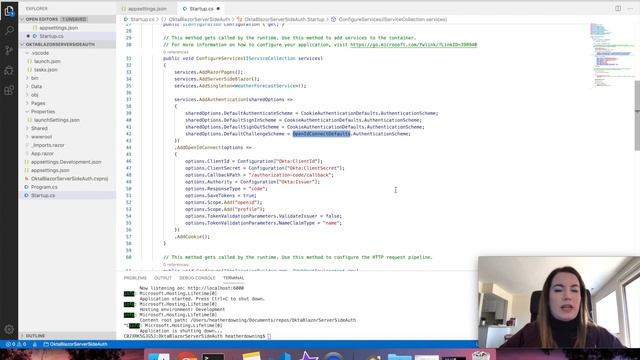Open App.razor in the explorer
The image size is (640, 360).
(42, 153)
